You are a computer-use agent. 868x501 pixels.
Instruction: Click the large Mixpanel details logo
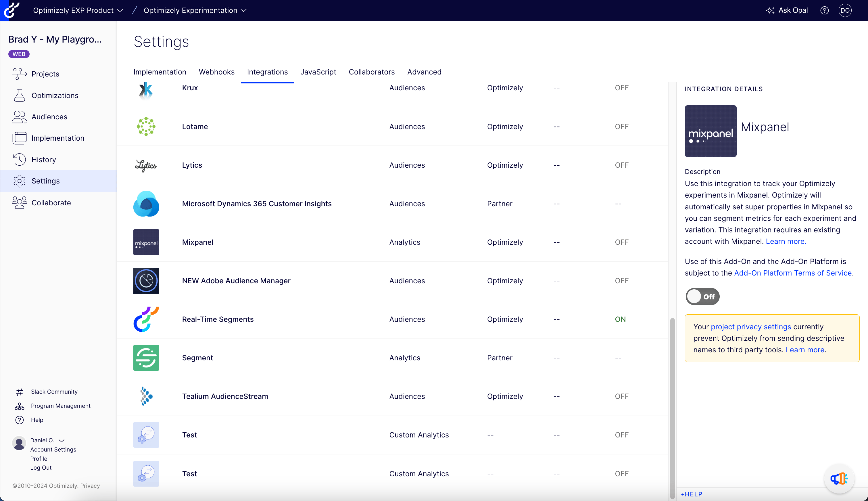coord(710,131)
